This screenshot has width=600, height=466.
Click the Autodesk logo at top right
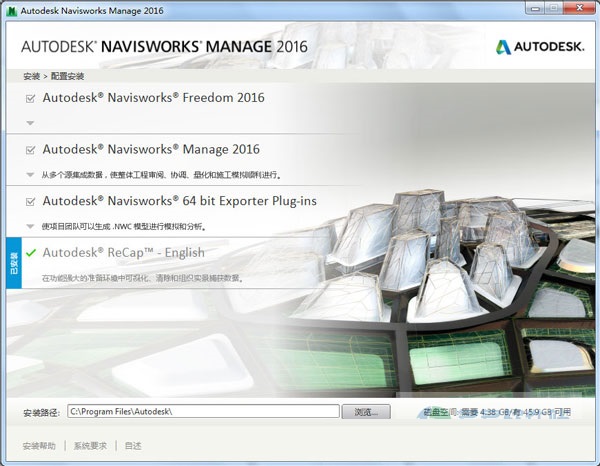pyautogui.click(x=540, y=47)
